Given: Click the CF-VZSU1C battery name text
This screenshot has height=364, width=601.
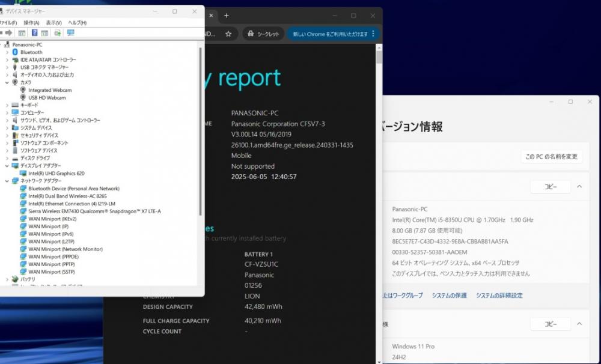Looking at the screenshot, I should click(x=261, y=264).
